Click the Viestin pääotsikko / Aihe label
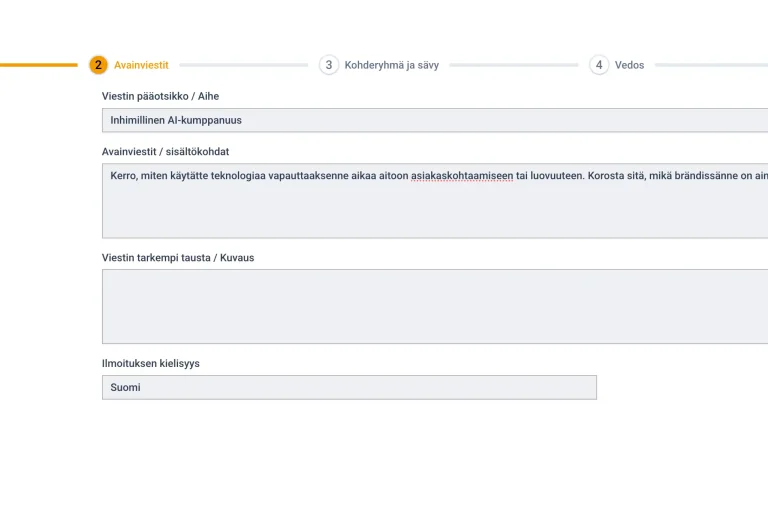 (160, 96)
